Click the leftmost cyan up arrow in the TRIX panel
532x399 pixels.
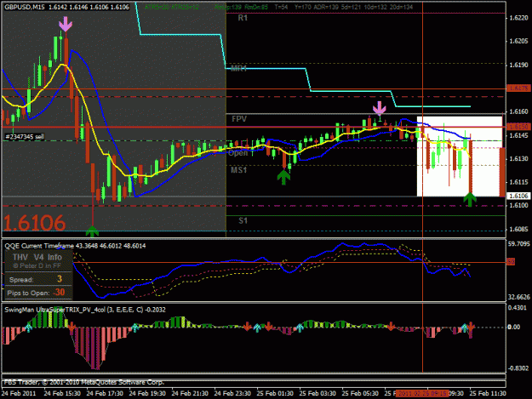[x=29, y=328]
